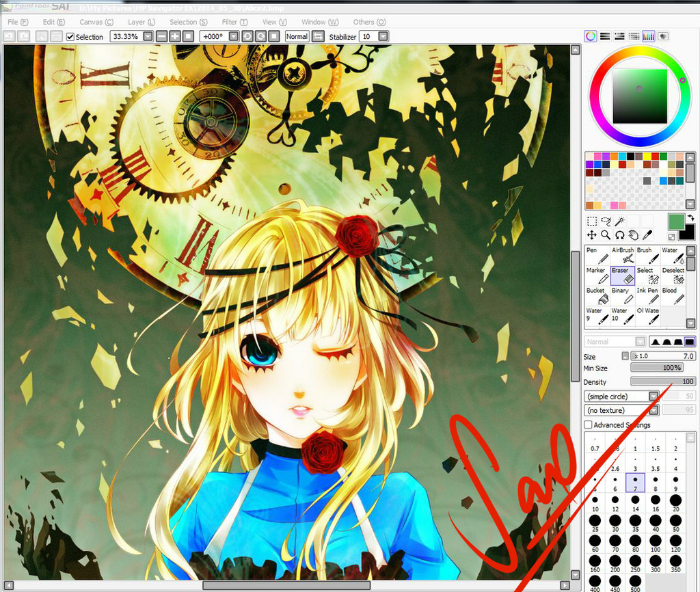Choose the Deselect eraser tool
700x592 pixels.
point(673,275)
